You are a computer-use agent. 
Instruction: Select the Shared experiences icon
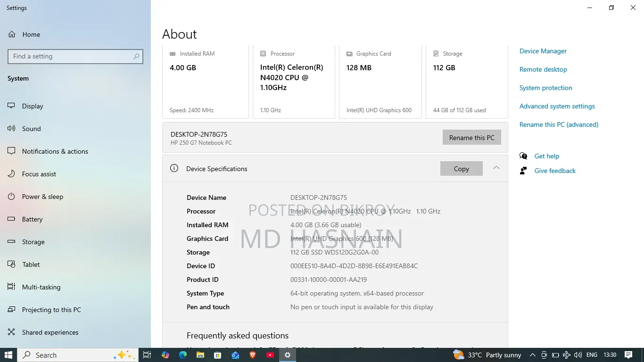[x=11, y=332]
